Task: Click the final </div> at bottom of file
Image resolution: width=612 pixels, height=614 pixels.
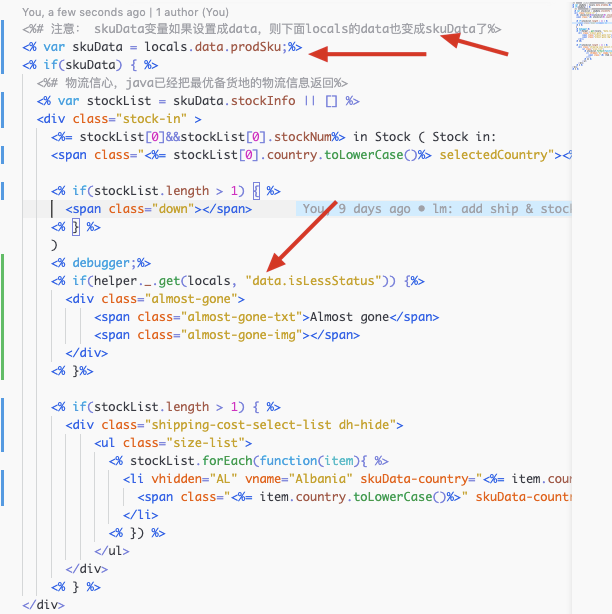Action: tap(43, 605)
